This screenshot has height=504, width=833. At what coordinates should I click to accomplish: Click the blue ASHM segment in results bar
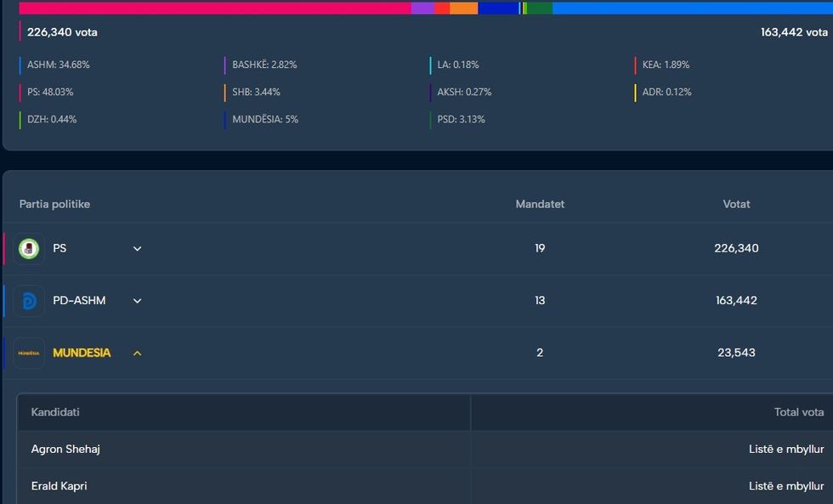688,8
